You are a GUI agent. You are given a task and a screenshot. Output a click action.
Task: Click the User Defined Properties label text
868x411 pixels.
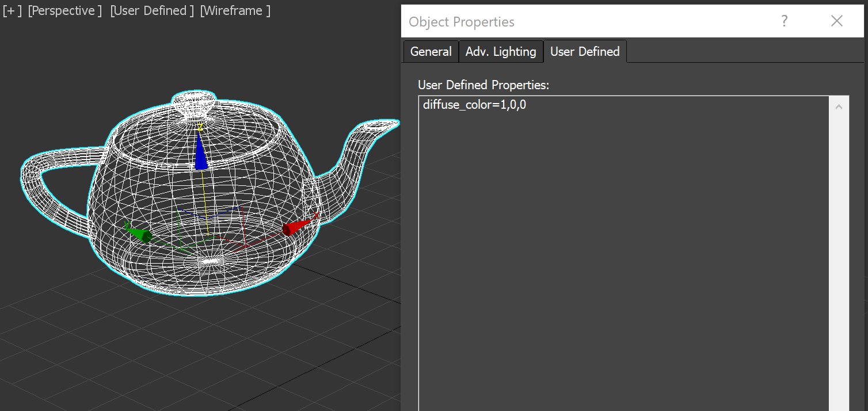[x=484, y=85]
